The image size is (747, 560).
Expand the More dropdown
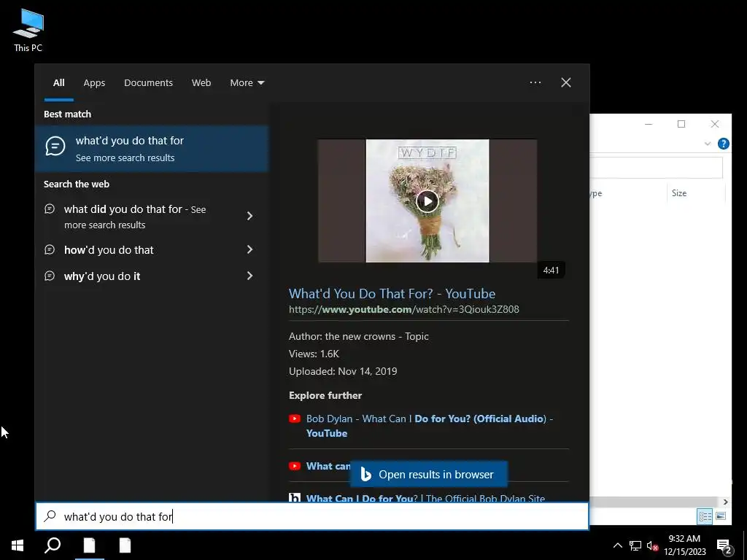(x=247, y=83)
